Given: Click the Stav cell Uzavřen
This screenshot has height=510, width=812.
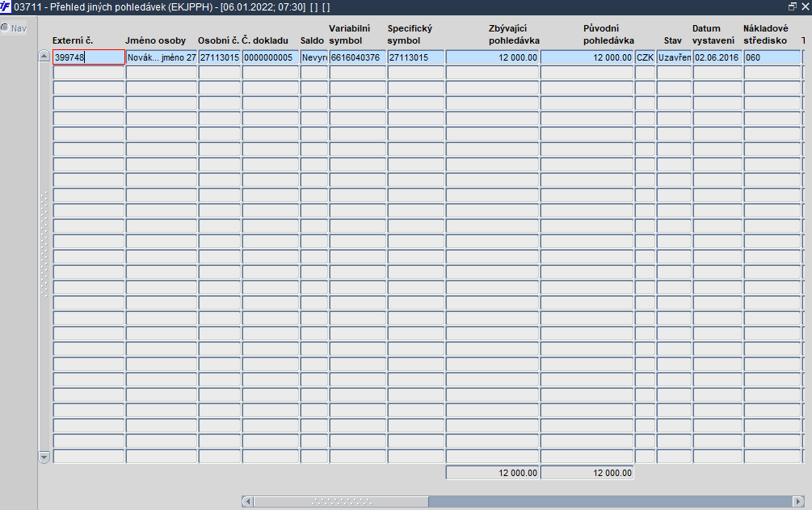Looking at the screenshot, I should point(674,57).
